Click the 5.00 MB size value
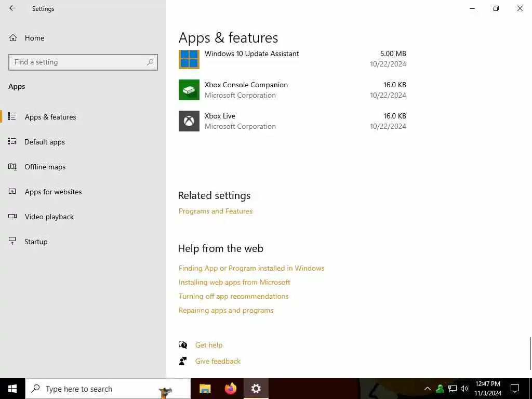The height and width of the screenshot is (399, 532). 393,54
